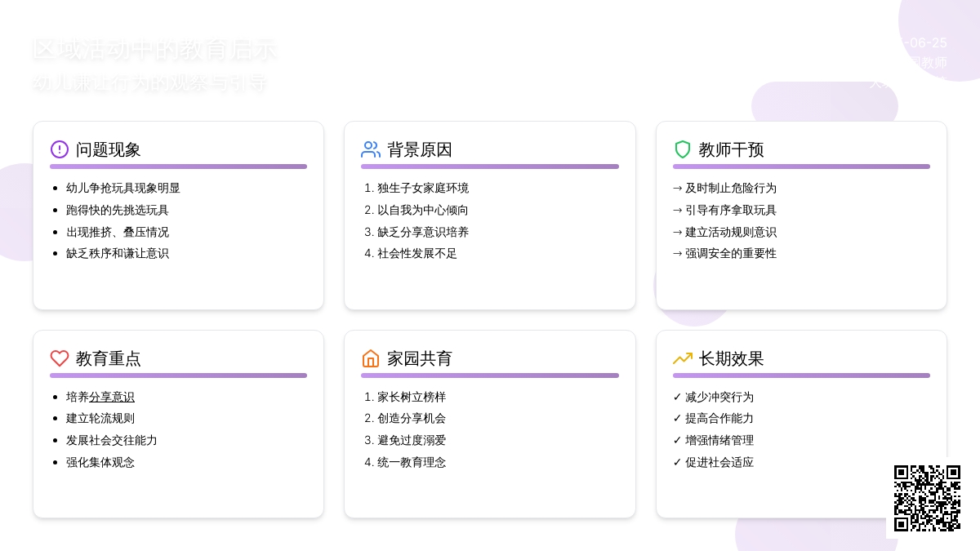Select the 教师干预 card heading
This screenshot has width=980, height=551.
(731, 149)
